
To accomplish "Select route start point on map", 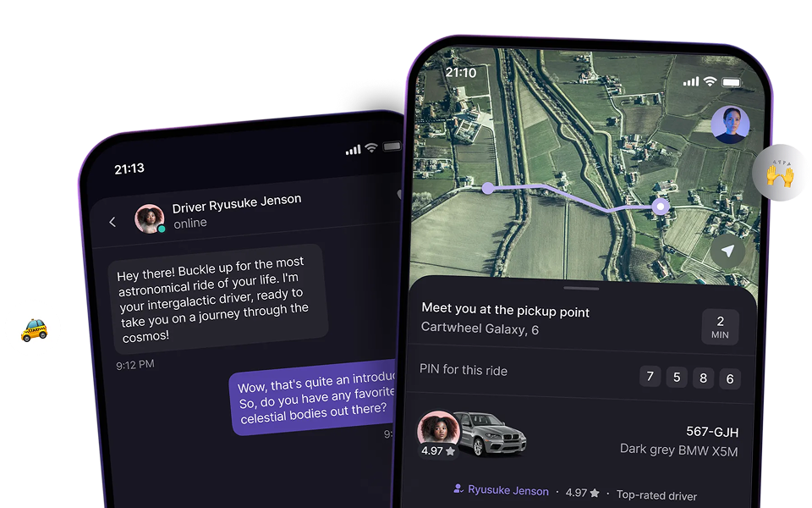I will [x=488, y=188].
